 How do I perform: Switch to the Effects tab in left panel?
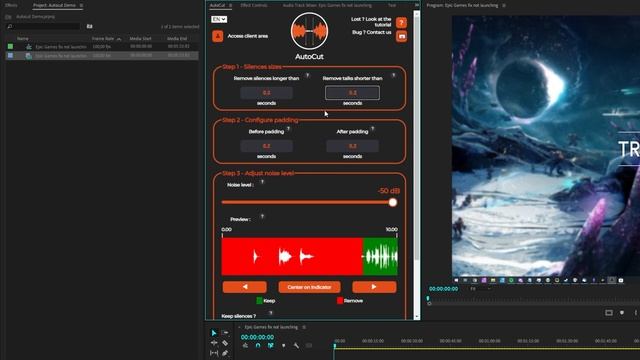point(11,5)
